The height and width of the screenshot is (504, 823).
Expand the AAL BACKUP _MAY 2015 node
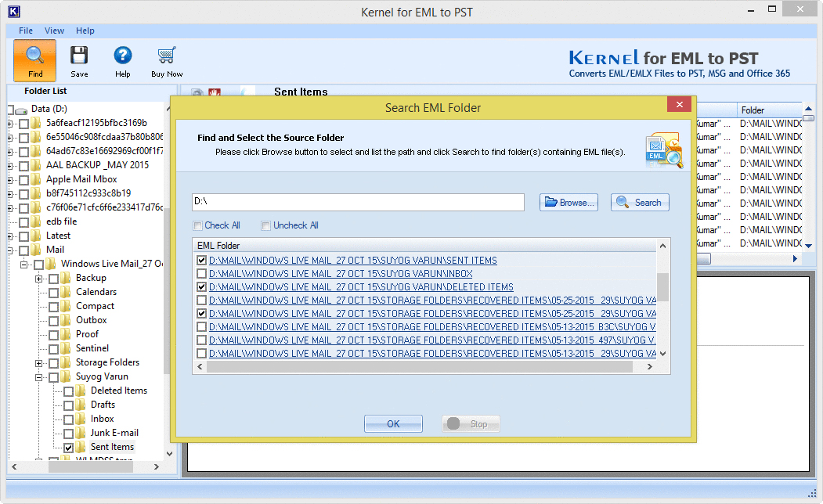tap(9, 166)
